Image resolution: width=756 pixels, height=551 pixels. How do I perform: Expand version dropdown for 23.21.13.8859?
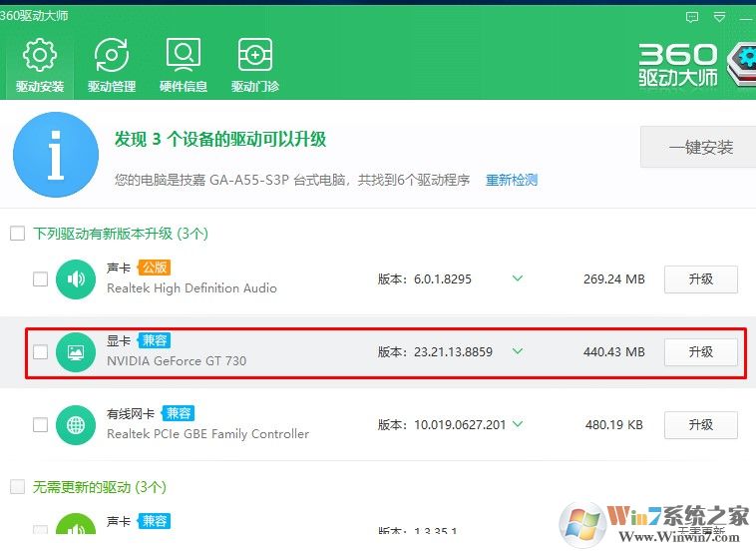click(518, 351)
